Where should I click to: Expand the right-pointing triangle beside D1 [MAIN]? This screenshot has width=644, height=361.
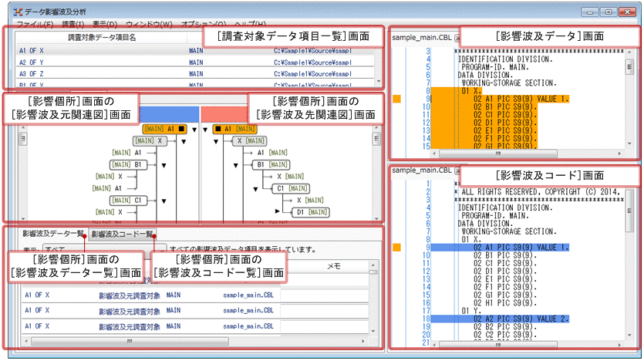(x=277, y=211)
